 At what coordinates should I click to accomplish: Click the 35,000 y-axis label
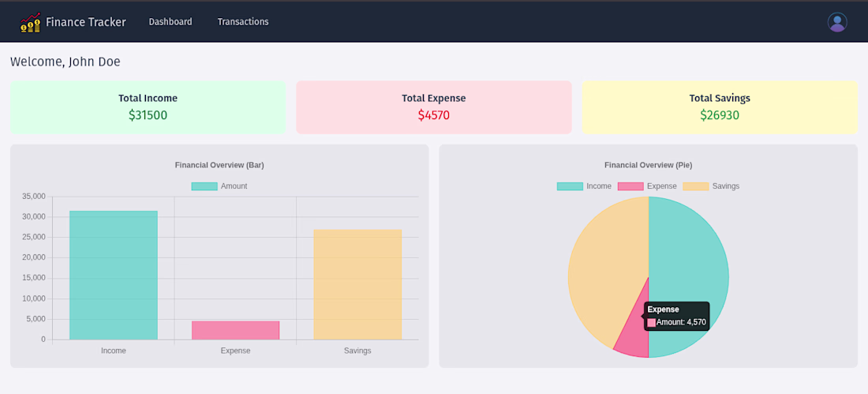pos(34,196)
